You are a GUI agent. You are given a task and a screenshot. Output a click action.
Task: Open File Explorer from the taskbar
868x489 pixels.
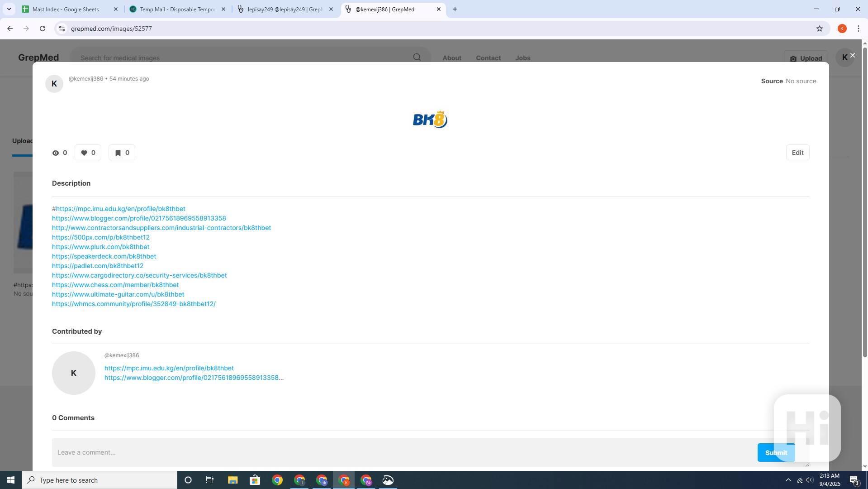232,480
